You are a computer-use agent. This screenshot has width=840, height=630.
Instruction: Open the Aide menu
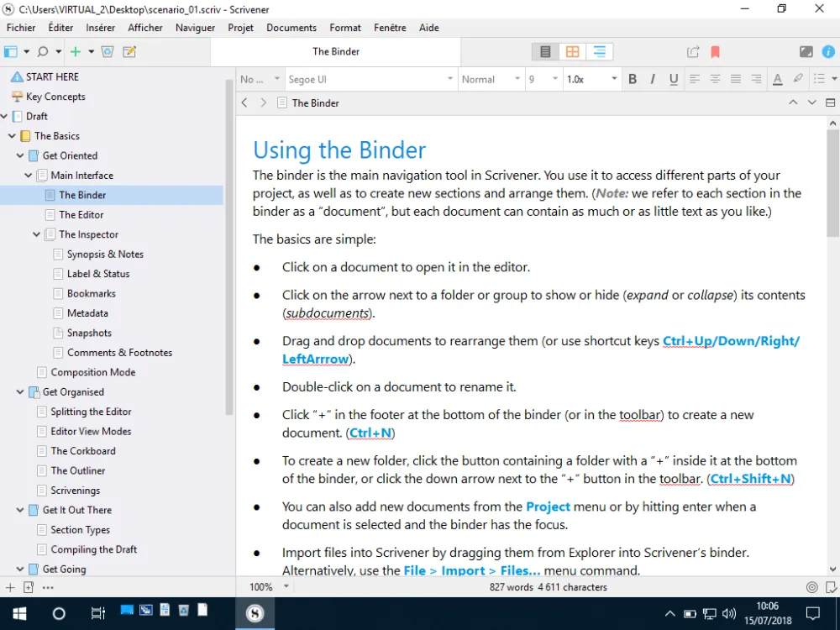(x=429, y=28)
